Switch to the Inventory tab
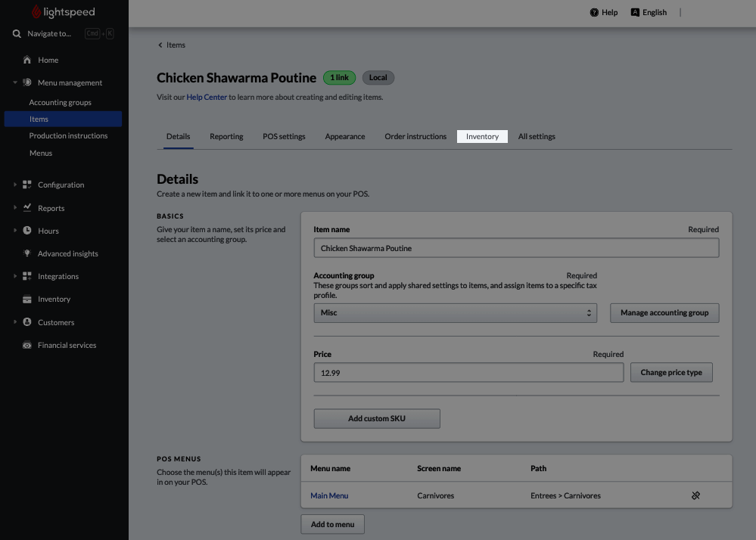This screenshot has height=540, width=756. coord(482,136)
